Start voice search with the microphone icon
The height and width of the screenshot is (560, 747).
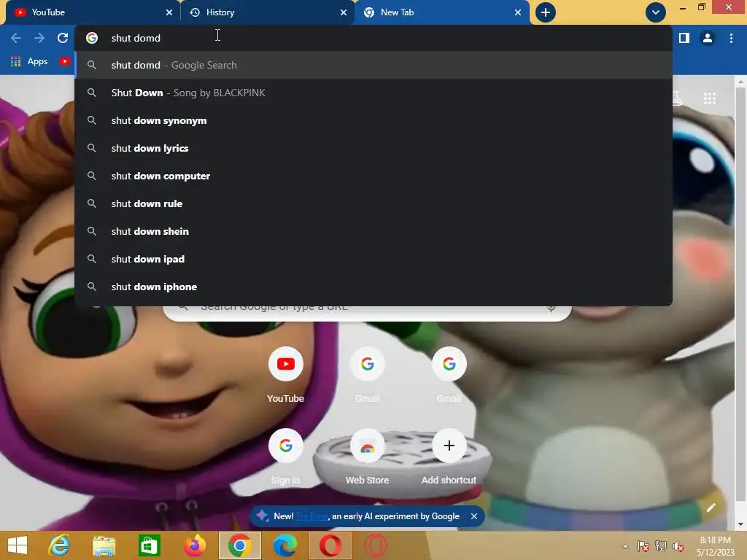pyautogui.click(x=551, y=308)
